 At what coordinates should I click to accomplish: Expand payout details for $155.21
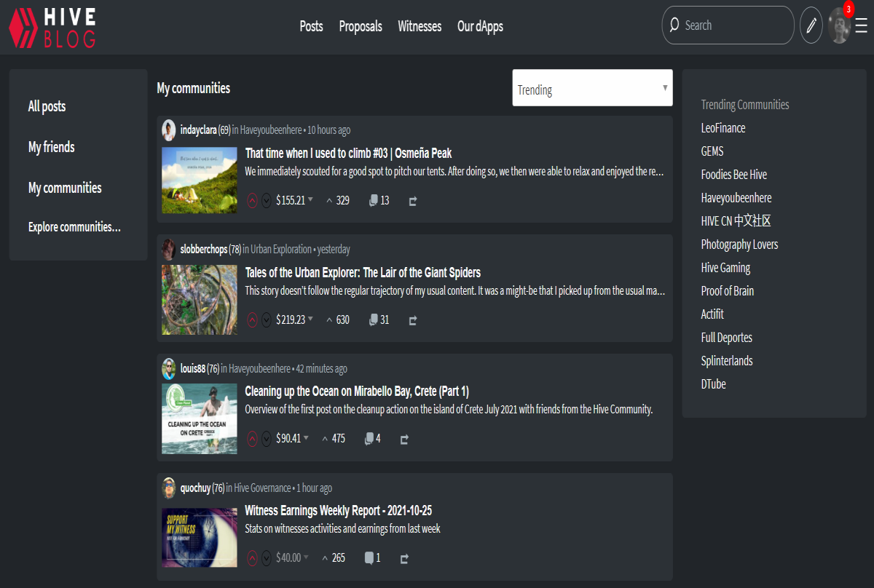[x=311, y=199]
